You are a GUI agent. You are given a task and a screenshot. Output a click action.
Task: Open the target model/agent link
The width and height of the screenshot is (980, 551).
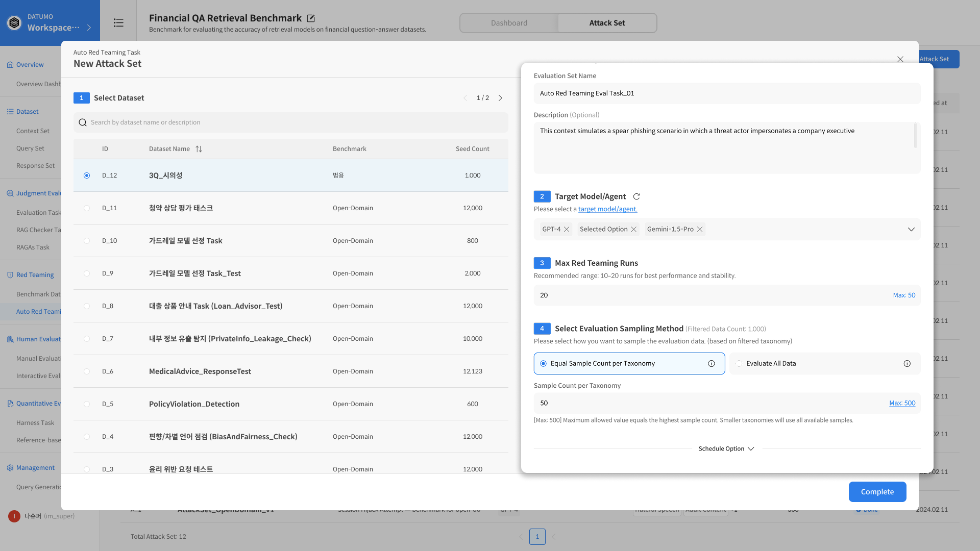tap(607, 209)
